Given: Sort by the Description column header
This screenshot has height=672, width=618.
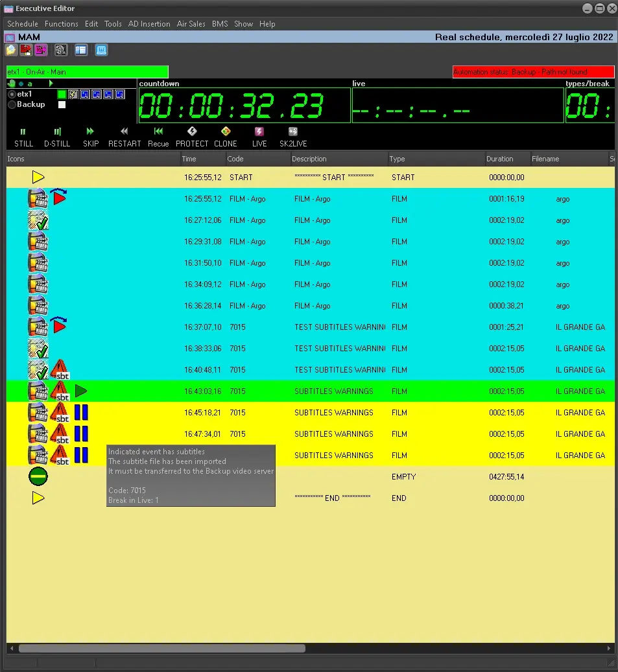Looking at the screenshot, I should (x=309, y=159).
